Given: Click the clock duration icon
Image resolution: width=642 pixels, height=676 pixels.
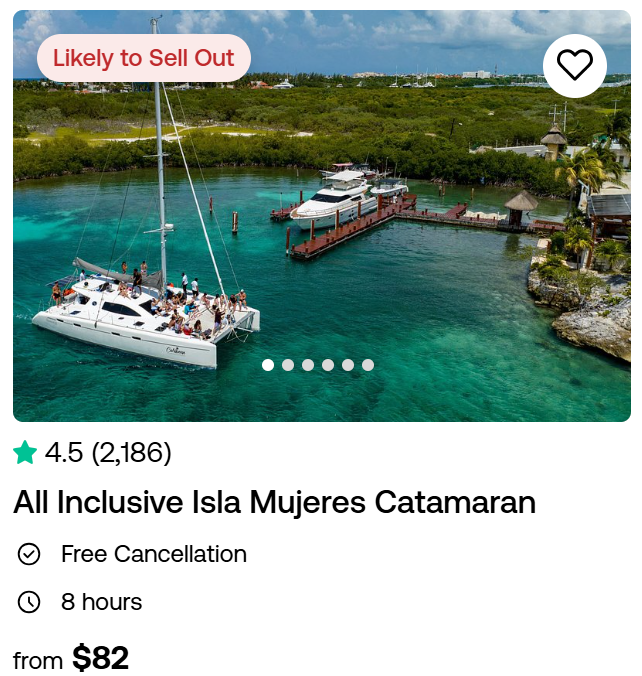Looking at the screenshot, I should [29, 602].
